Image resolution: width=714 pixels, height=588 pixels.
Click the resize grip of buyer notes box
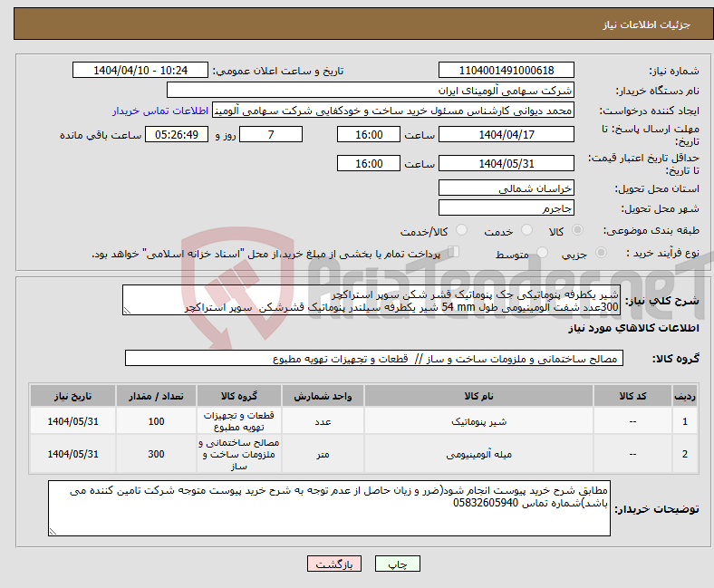[x=53, y=532]
